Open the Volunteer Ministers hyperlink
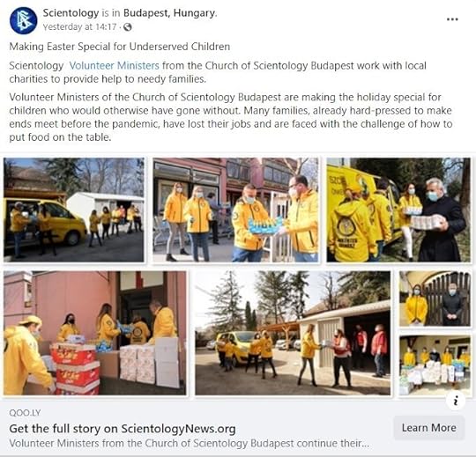This screenshot has width=476, height=457. [x=114, y=65]
